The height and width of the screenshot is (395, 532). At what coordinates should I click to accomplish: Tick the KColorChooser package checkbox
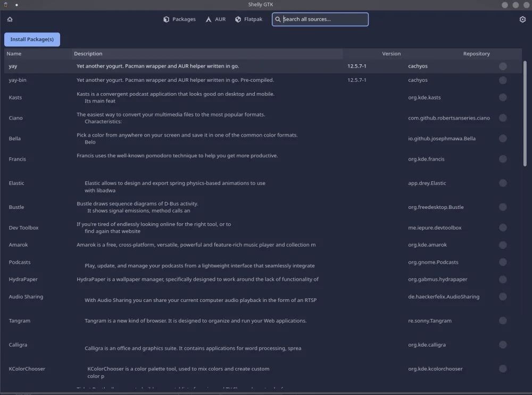(x=503, y=369)
